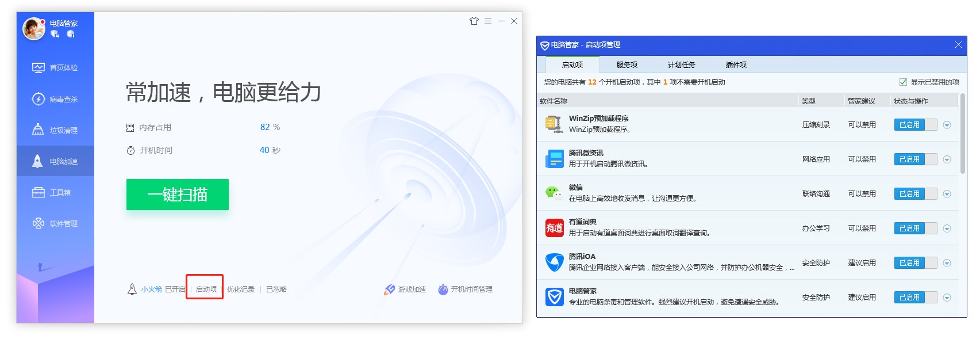This screenshot has height=339, width=980.
Task: Click the 开机时间管理 icon
Action: pos(443,290)
